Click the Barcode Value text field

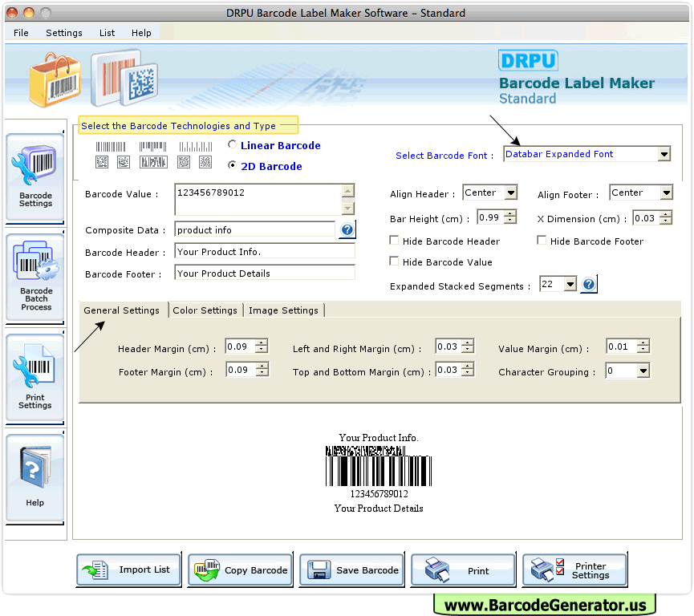[258, 199]
